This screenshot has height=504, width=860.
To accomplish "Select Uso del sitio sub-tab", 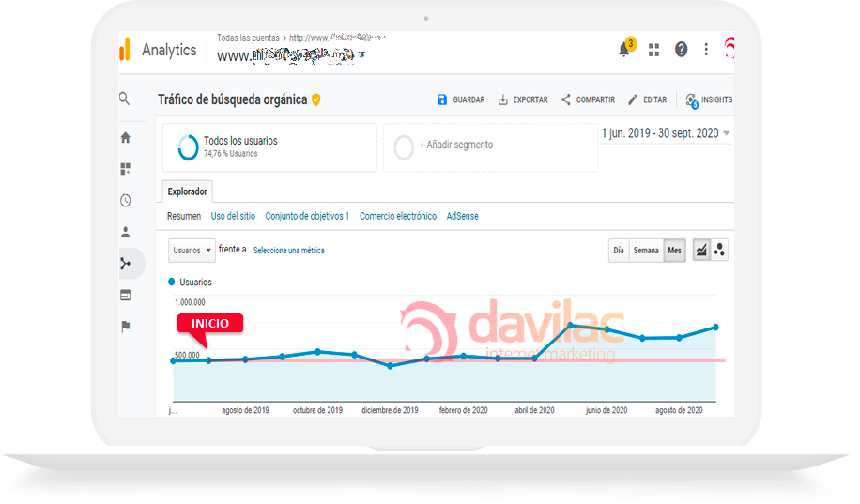I will (x=233, y=216).
